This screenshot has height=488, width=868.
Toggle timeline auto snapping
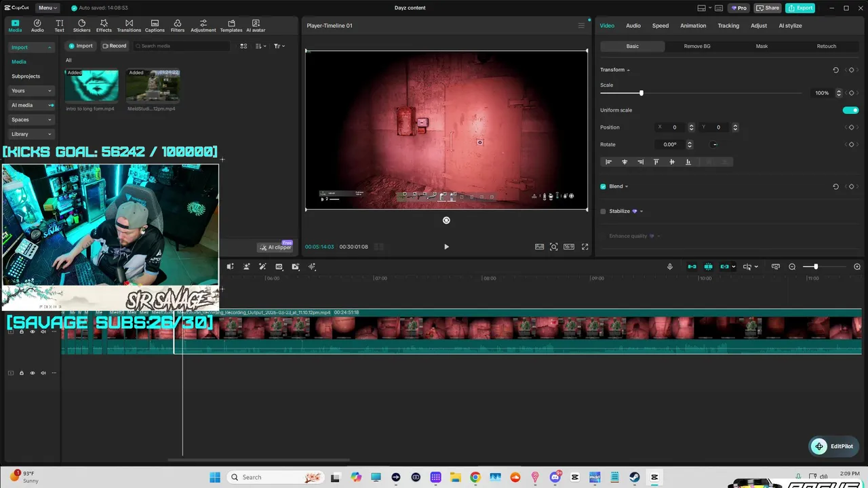(x=708, y=267)
